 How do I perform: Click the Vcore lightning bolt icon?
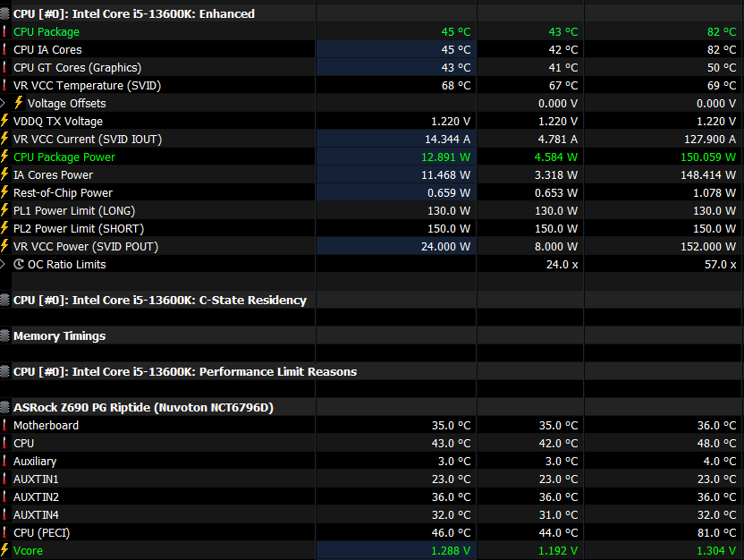(4, 550)
